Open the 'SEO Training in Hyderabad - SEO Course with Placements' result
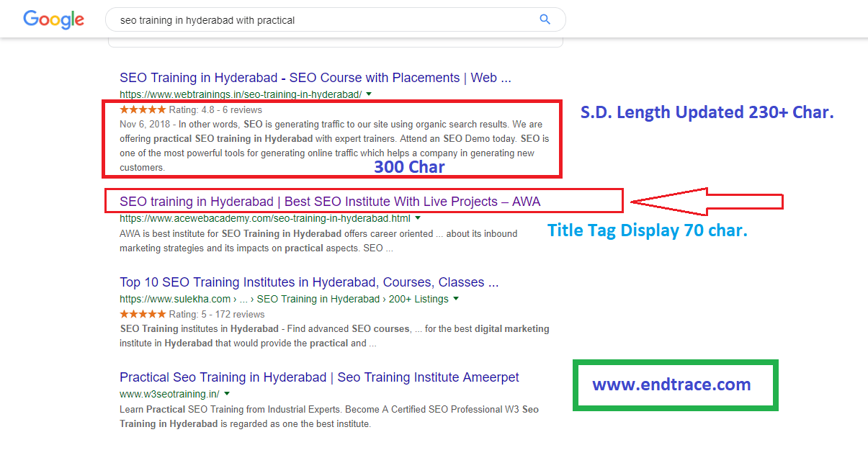 pos(316,78)
